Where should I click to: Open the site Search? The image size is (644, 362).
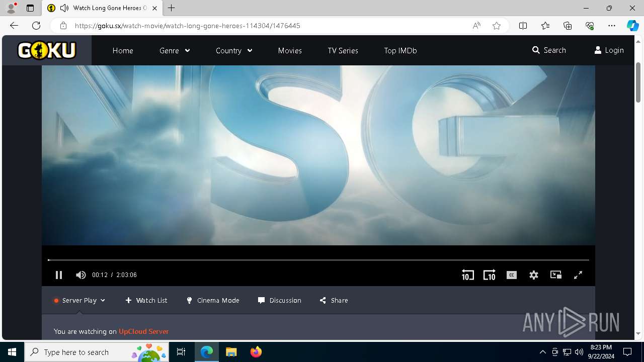(549, 50)
